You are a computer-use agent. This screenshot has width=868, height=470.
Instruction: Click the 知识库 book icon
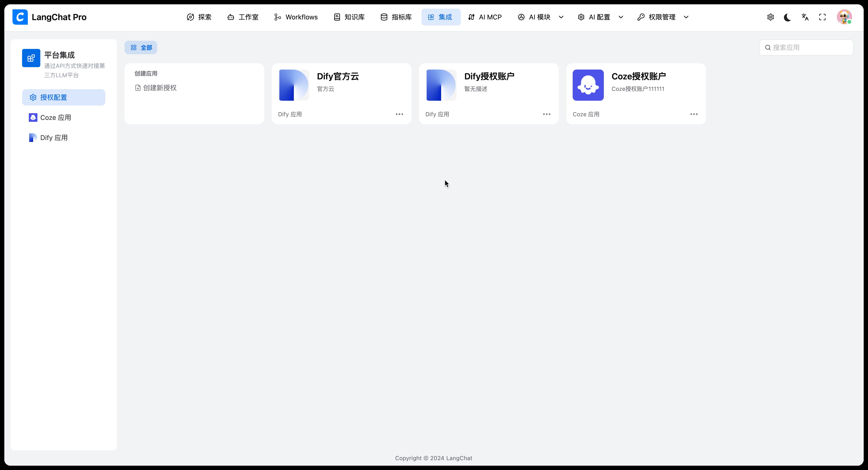337,17
